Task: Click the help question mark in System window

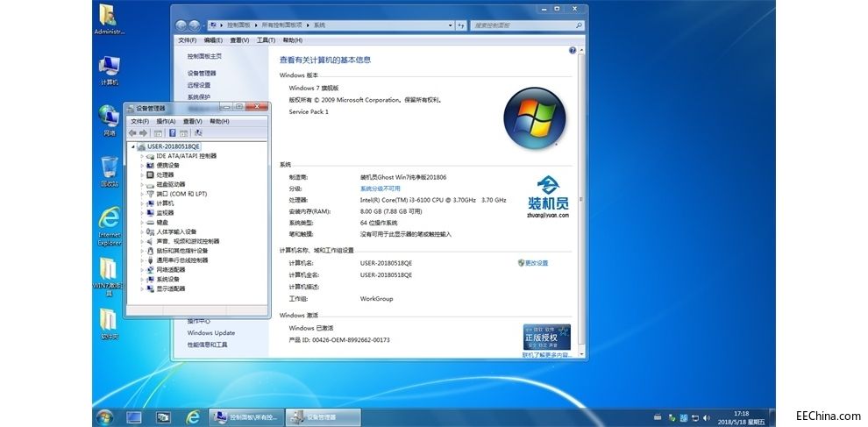Action: tap(573, 50)
